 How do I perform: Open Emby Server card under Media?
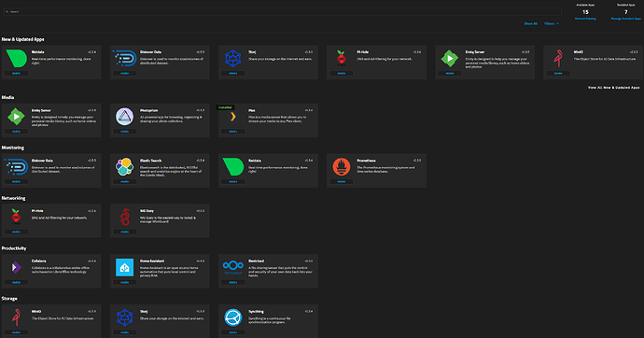(51, 120)
